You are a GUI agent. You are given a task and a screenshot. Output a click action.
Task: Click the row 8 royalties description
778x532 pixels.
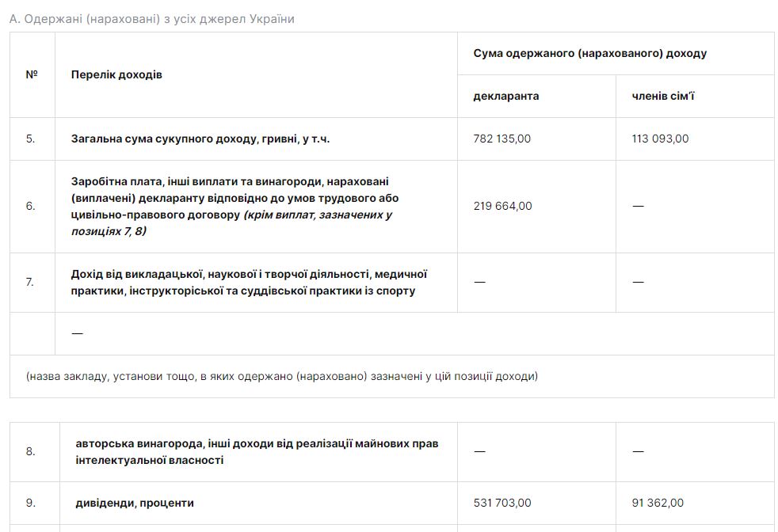(x=257, y=451)
